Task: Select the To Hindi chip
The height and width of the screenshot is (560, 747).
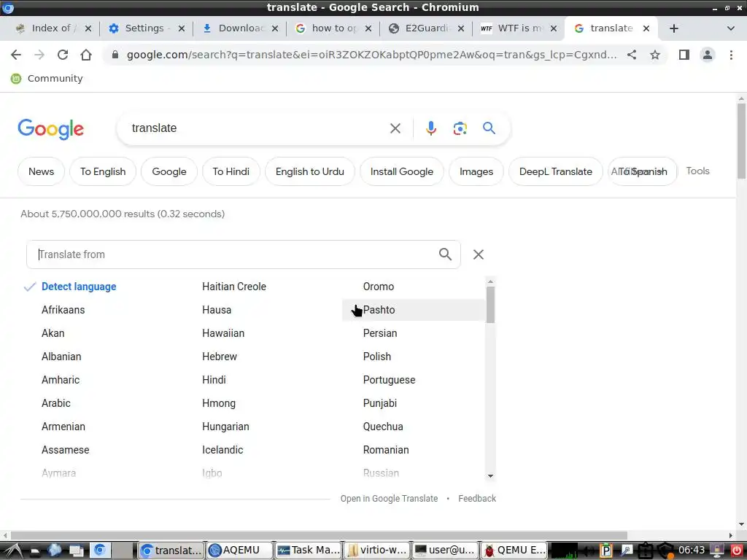Action: click(x=231, y=171)
